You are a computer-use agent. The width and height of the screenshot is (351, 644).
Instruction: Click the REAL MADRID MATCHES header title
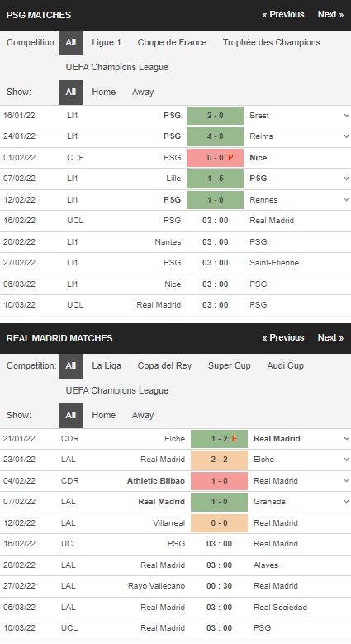[x=59, y=338]
